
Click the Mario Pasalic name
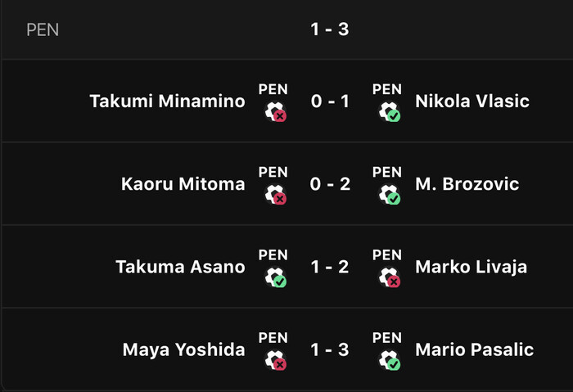(474, 349)
